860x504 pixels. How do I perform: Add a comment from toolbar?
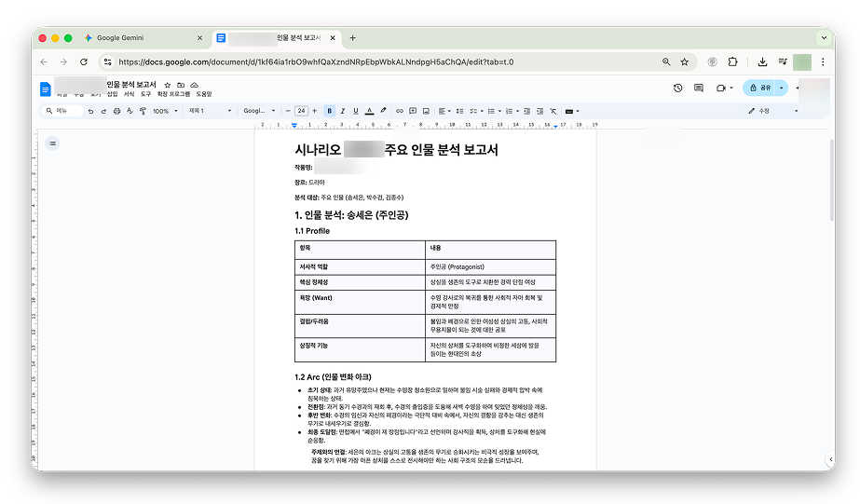413,111
